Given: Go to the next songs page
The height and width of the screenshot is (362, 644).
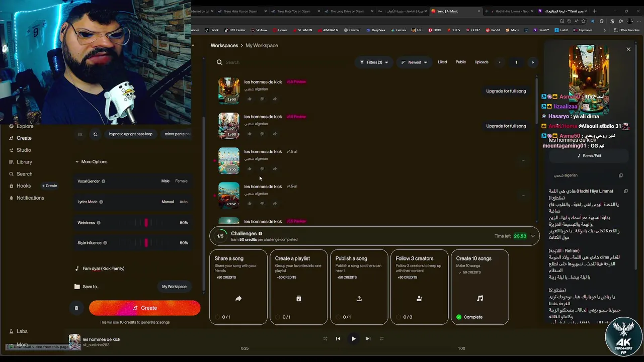Looking at the screenshot, I should (x=533, y=62).
